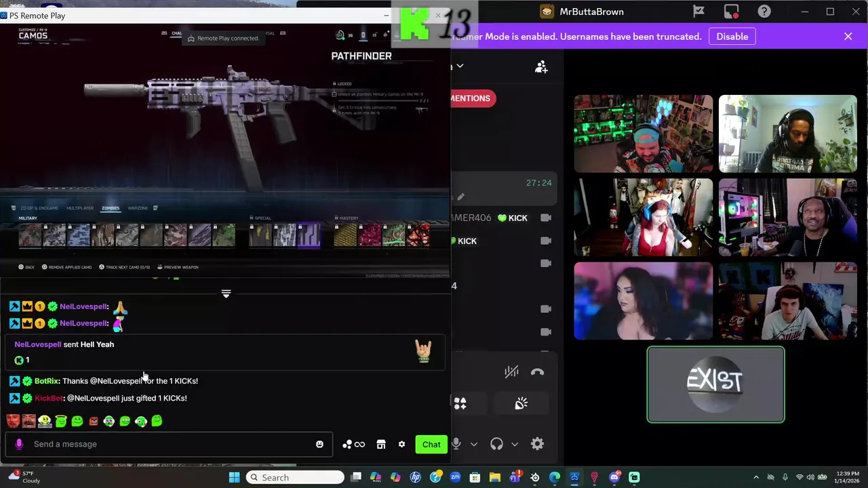The width and height of the screenshot is (868, 488).
Task: Disable Streamer Mode with the Disable button
Action: (732, 37)
